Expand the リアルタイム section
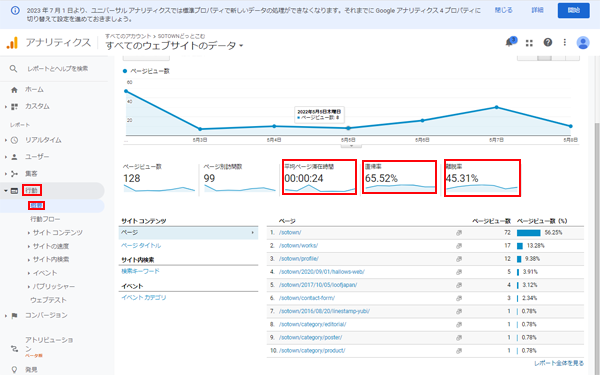600x375 pixels. (x=6, y=140)
